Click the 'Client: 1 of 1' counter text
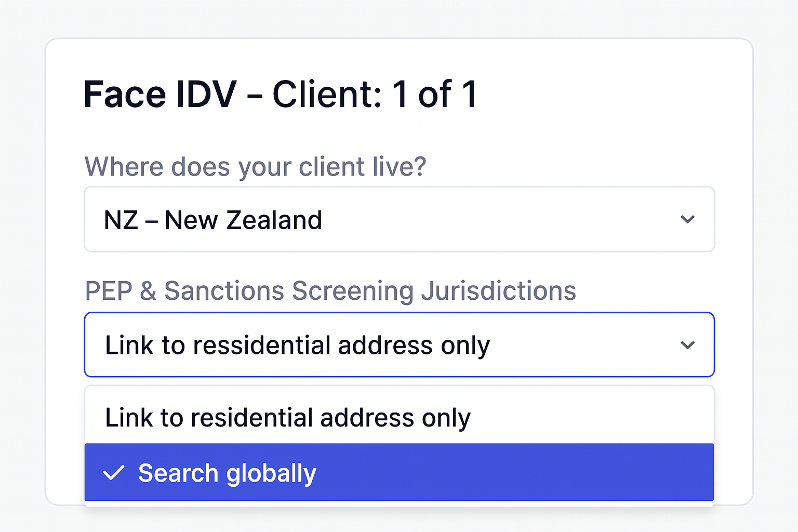The height and width of the screenshot is (532, 798). pos(375,95)
